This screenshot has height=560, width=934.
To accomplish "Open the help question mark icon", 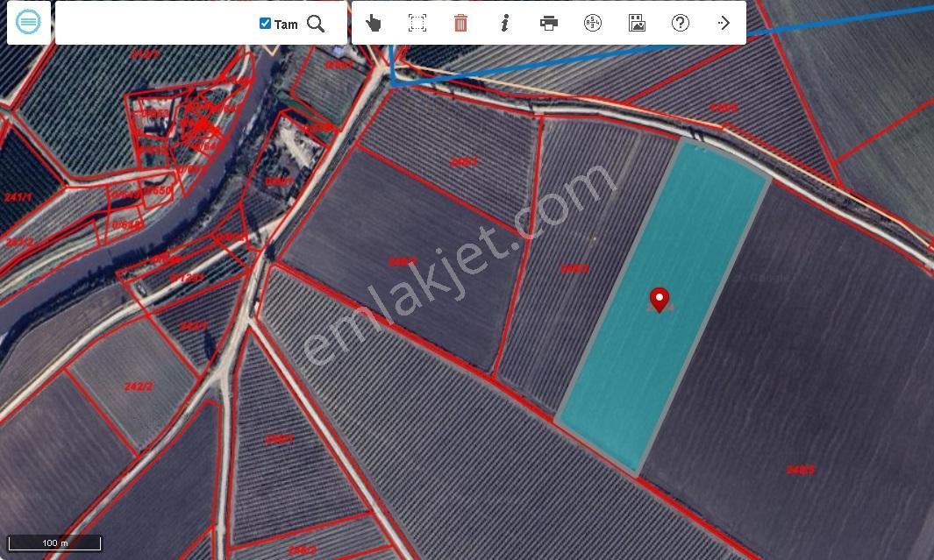I will pos(681,23).
